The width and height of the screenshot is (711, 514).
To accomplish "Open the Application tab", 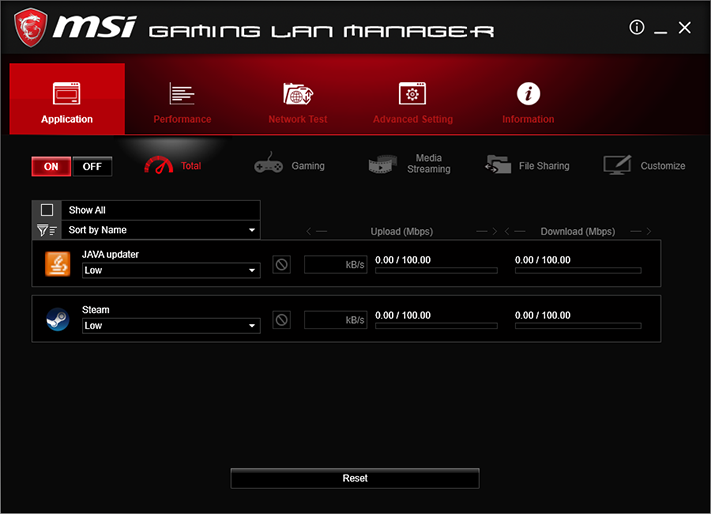I will (67, 98).
